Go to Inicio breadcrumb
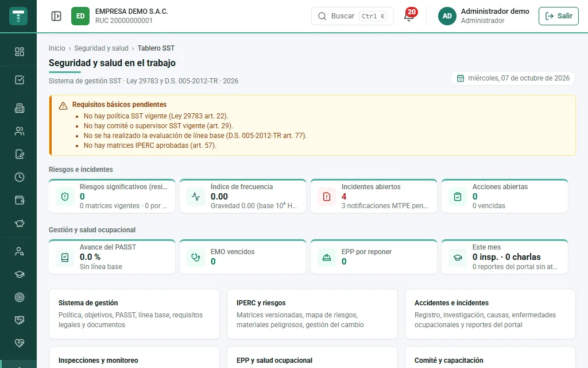Image resolution: width=588 pixels, height=368 pixels. pos(57,48)
